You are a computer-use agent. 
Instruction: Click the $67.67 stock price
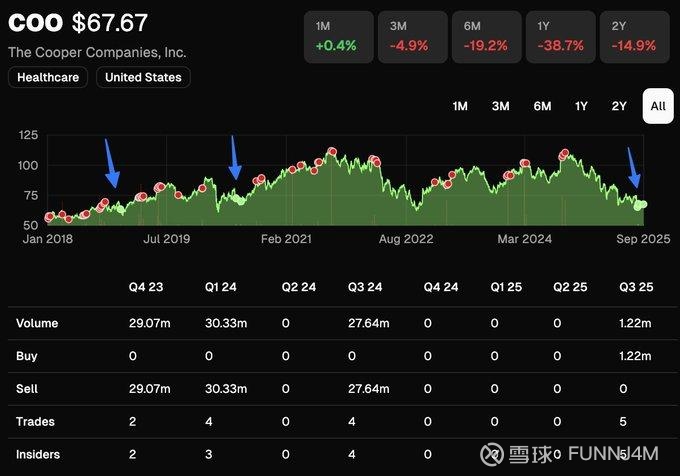pyautogui.click(x=110, y=23)
